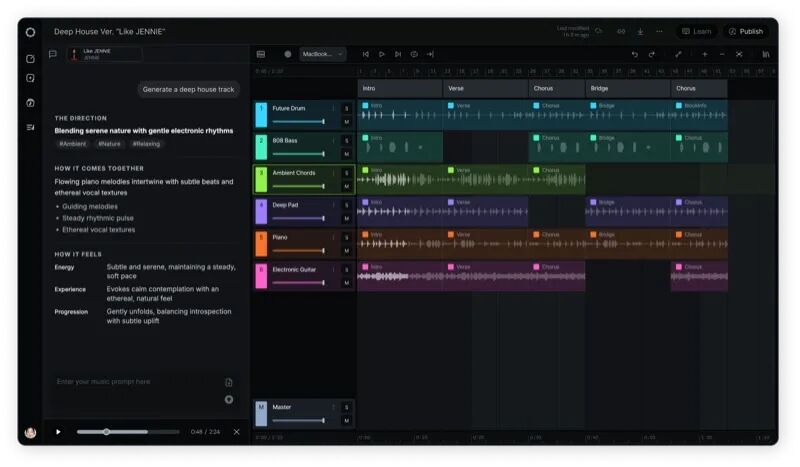Open 808 Bass track options dots
Screen dimensions: 800x467
334,140
